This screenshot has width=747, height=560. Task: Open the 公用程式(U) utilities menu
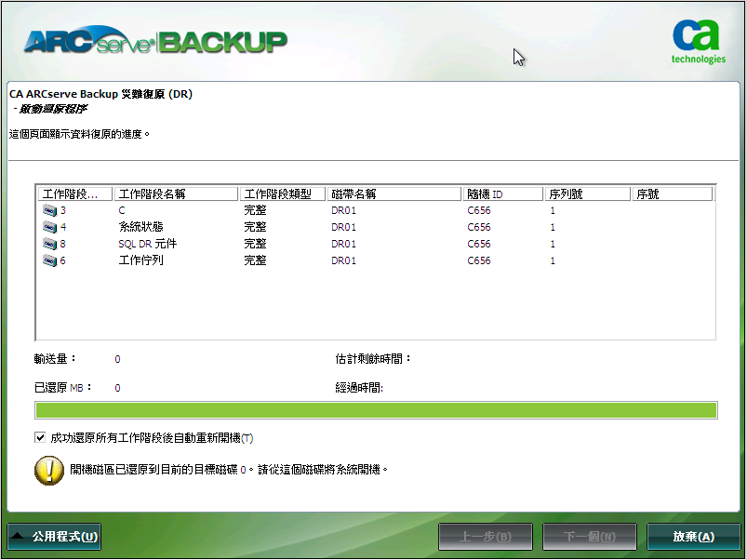click(54, 537)
